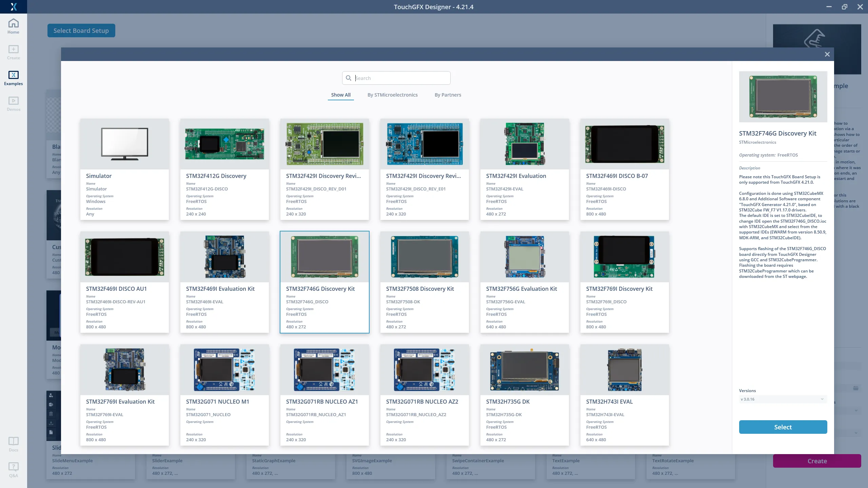
Task: Click the TouchGFX logo icon
Action: coord(13,6)
